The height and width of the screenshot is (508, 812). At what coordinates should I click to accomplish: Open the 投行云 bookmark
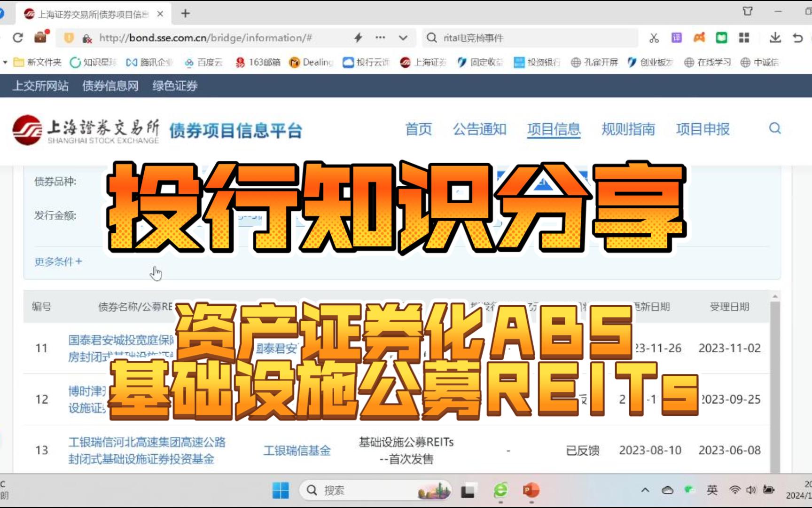[x=366, y=62]
